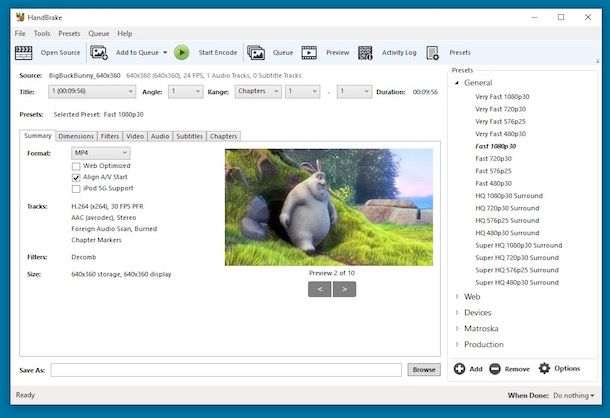Switch to the Dimensions tab
This screenshot has height=418, width=610.
(x=76, y=136)
